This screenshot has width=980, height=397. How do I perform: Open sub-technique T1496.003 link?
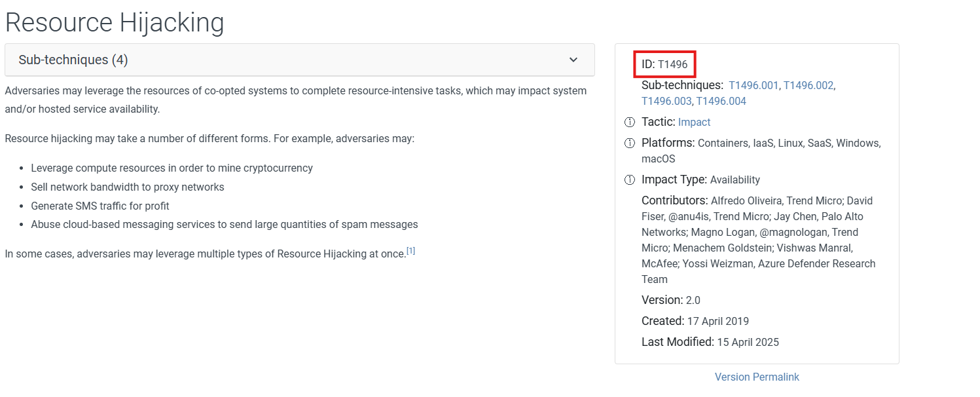click(x=666, y=101)
